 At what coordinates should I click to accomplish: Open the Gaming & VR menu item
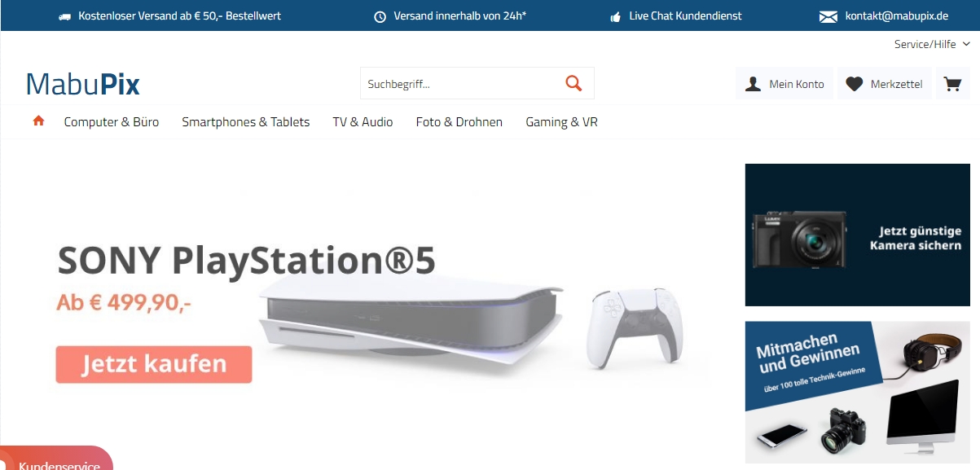[x=561, y=122]
